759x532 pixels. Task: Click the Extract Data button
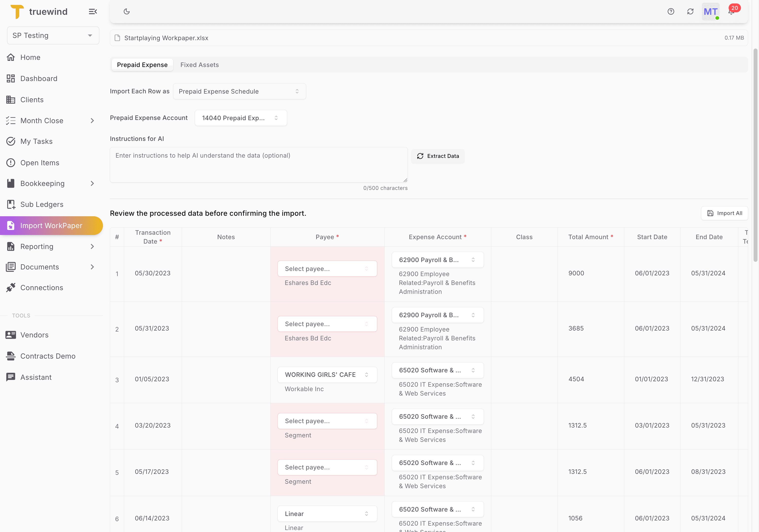[x=438, y=156]
